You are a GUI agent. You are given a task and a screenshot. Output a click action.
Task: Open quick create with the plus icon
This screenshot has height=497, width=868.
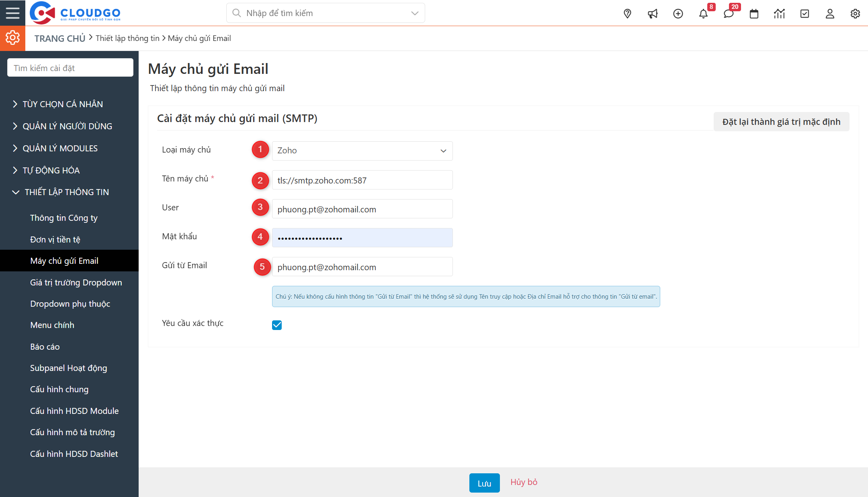coord(678,13)
